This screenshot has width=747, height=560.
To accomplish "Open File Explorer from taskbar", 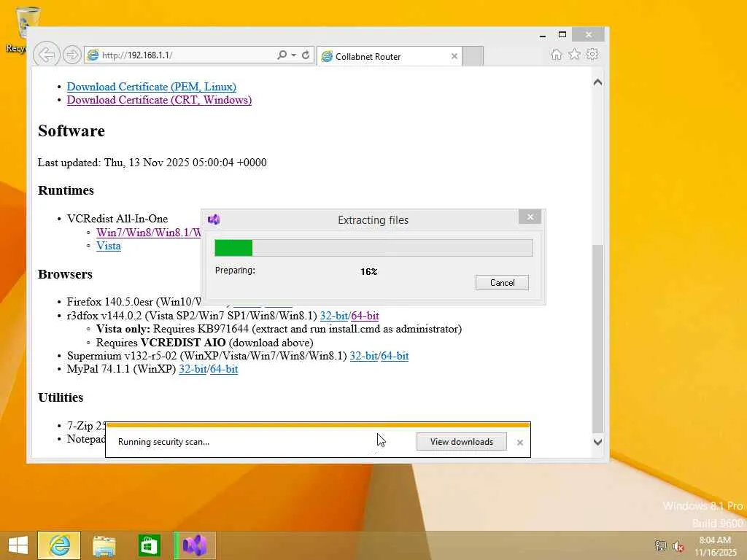I will click(104, 545).
